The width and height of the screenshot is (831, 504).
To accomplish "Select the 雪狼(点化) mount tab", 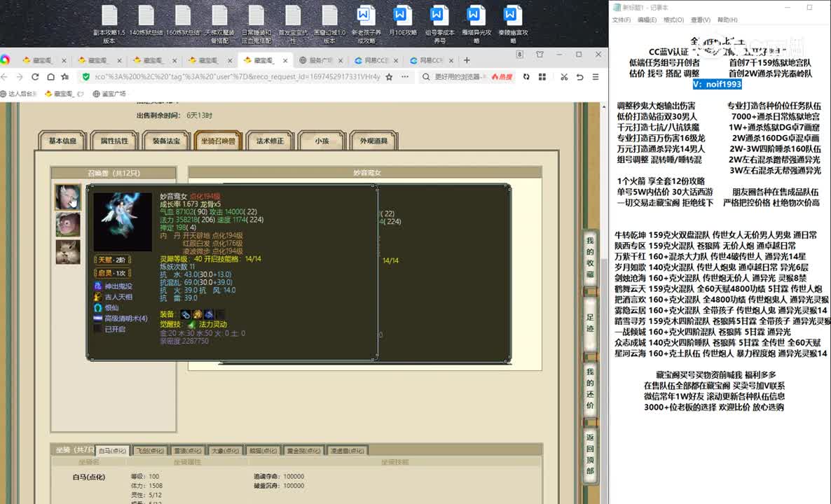I will 188,451.
